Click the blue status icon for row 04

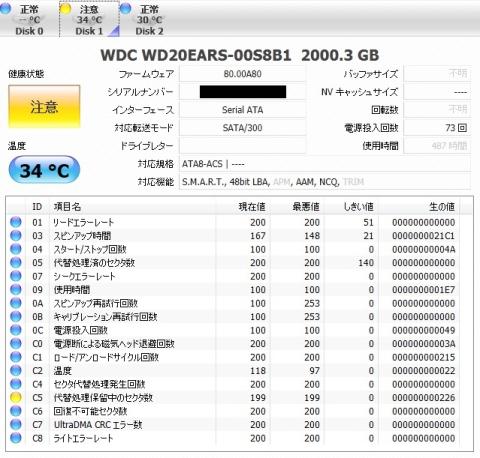click(x=16, y=249)
